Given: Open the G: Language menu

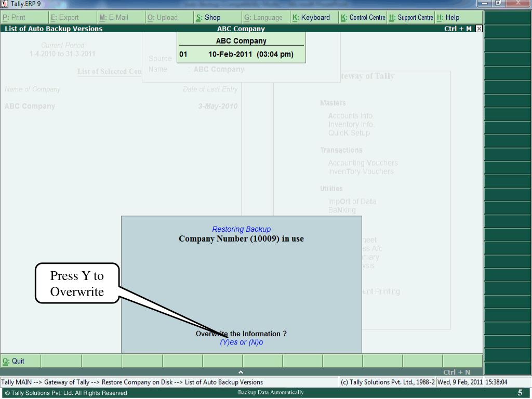Looking at the screenshot, I should click(267, 18).
